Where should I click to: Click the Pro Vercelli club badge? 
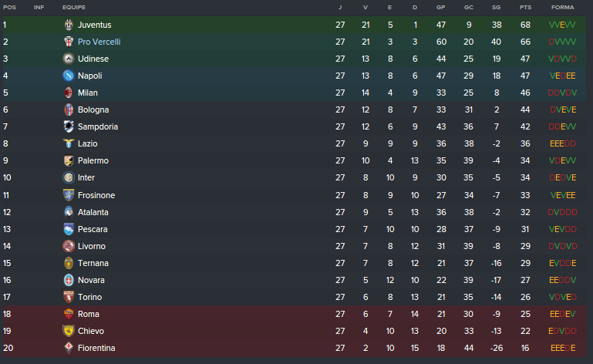(x=69, y=42)
